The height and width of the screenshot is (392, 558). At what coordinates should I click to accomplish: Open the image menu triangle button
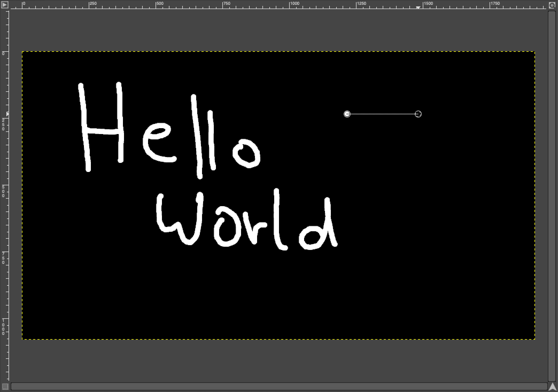[5, 5]
